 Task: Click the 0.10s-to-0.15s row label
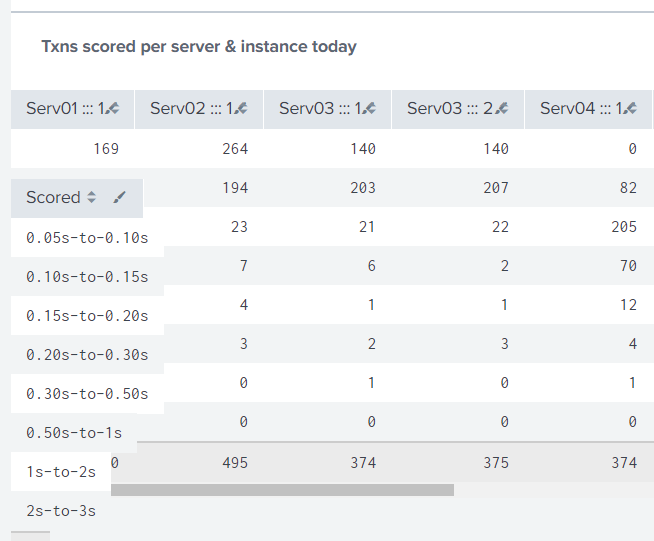point(87,277)
